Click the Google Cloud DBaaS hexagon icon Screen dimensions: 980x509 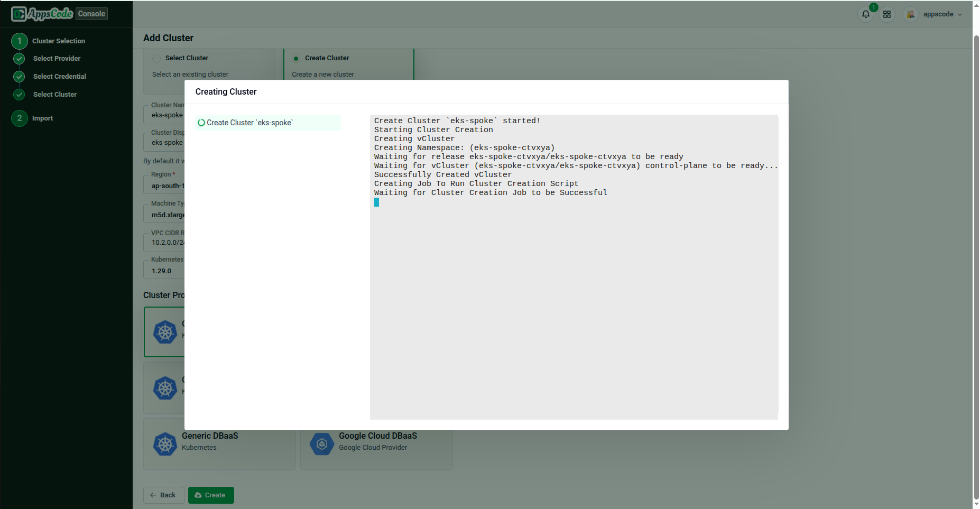pyautogui.click(x=322, y=444)
